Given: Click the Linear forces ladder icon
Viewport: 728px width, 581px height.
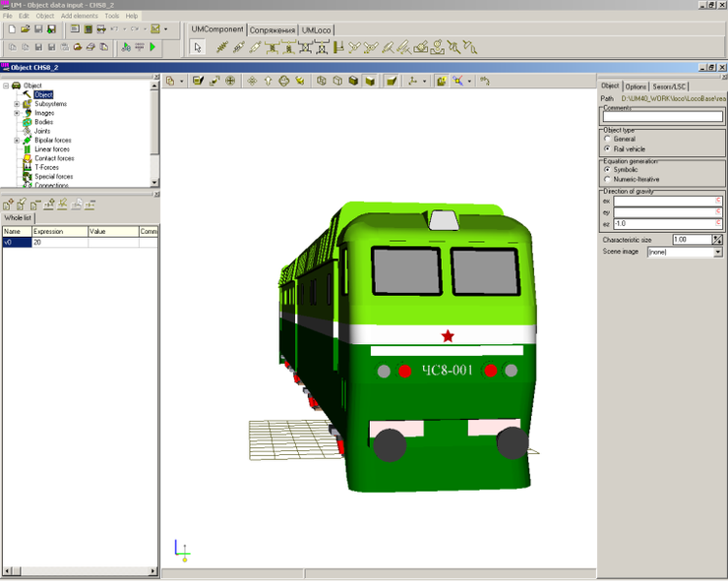Looking at the screenshot, I should [x=27, y=149].
